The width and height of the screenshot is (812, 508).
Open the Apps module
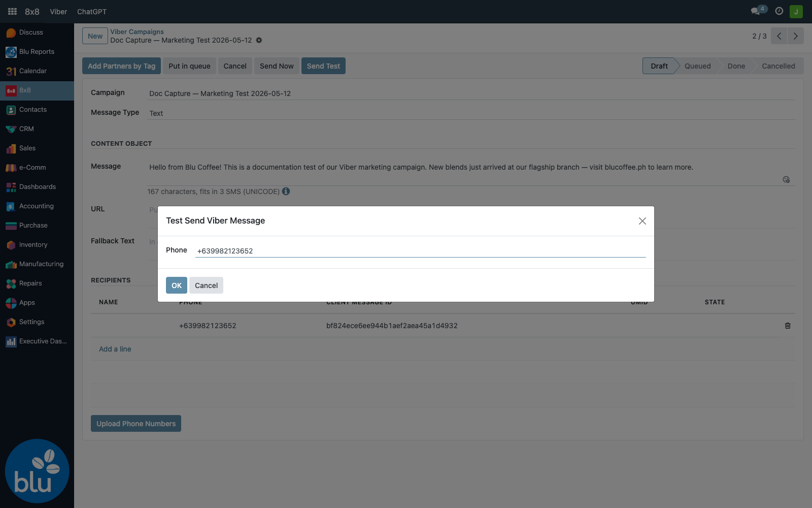[37, 303]
